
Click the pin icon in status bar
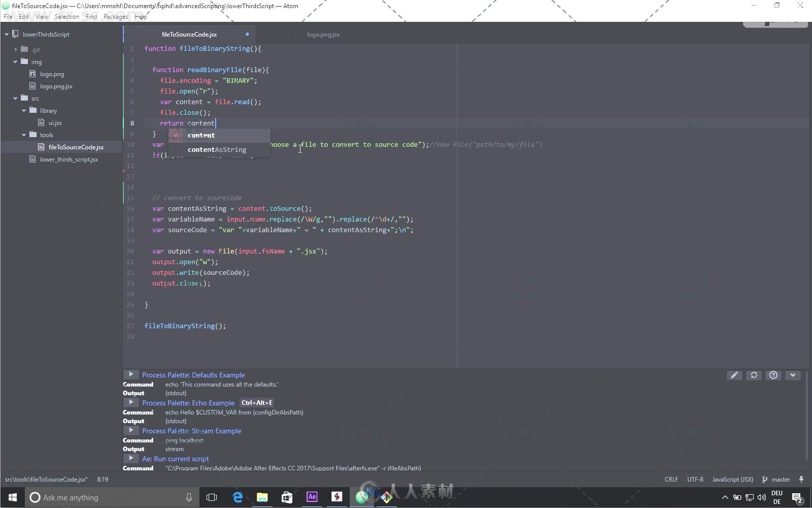(x=801, y=479)
